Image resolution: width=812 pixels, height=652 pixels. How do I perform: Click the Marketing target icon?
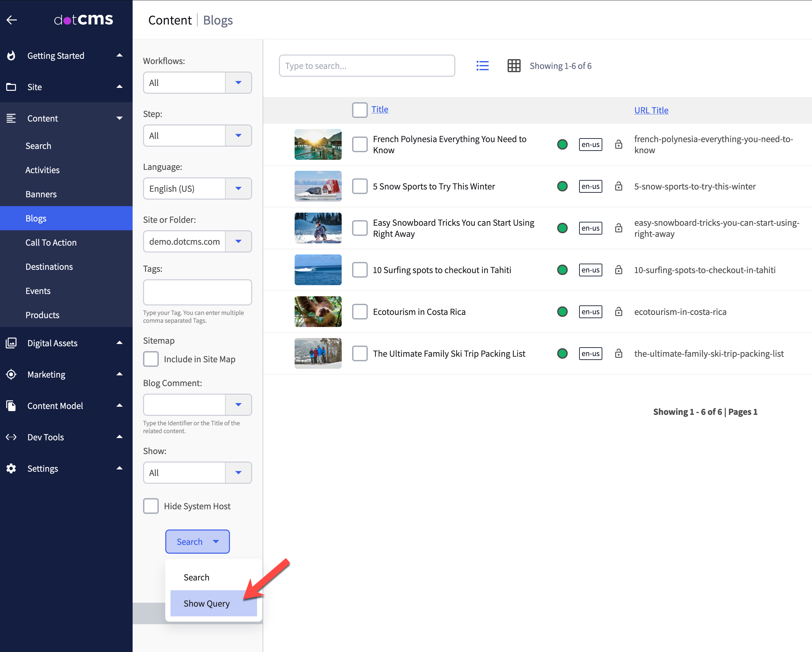pyautogui.click(x=11, y=374)
